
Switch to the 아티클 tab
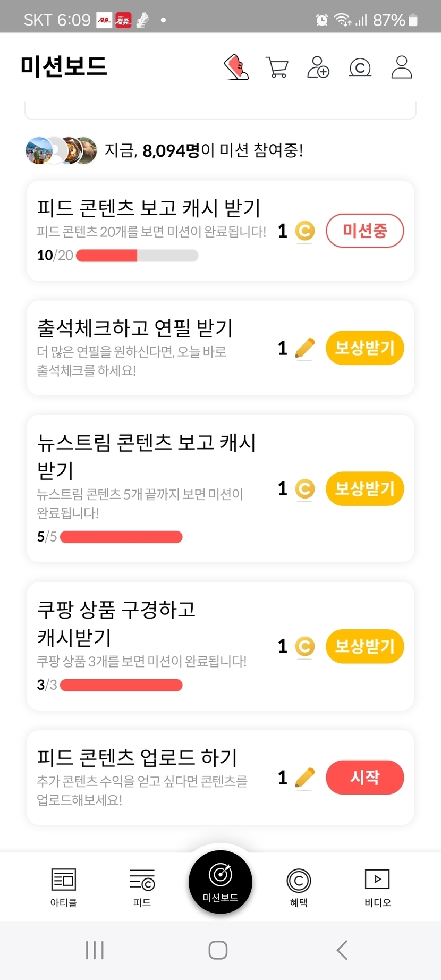(64, 886)
